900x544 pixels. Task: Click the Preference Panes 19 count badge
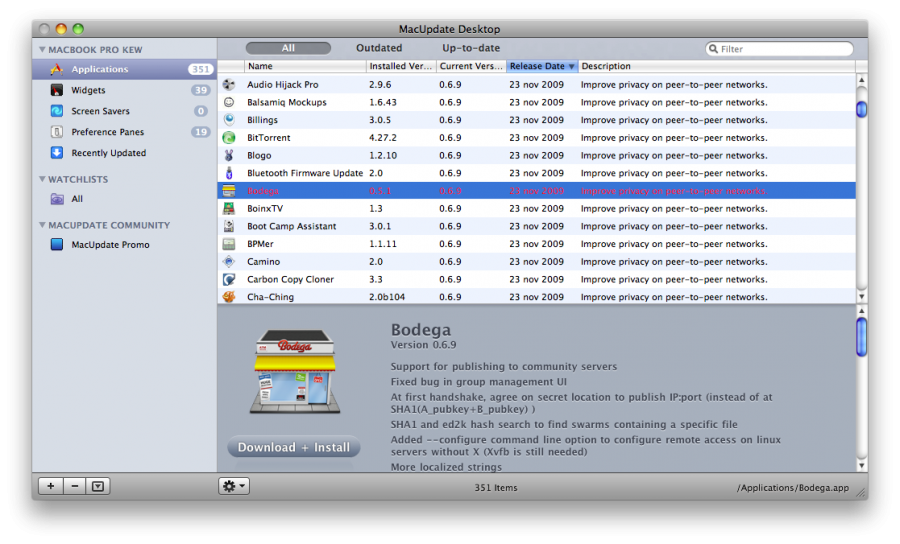pyautogui.click(x=200, y=132)
